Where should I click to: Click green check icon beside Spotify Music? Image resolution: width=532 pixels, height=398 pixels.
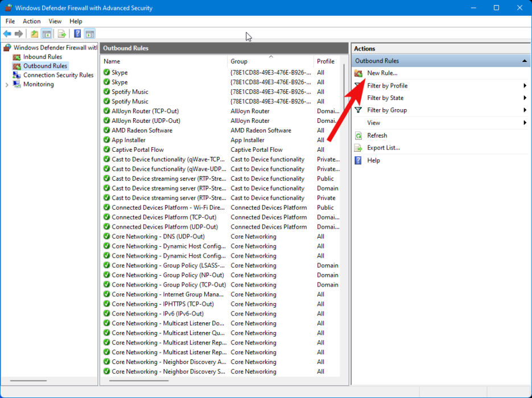(x=107, y=92)
